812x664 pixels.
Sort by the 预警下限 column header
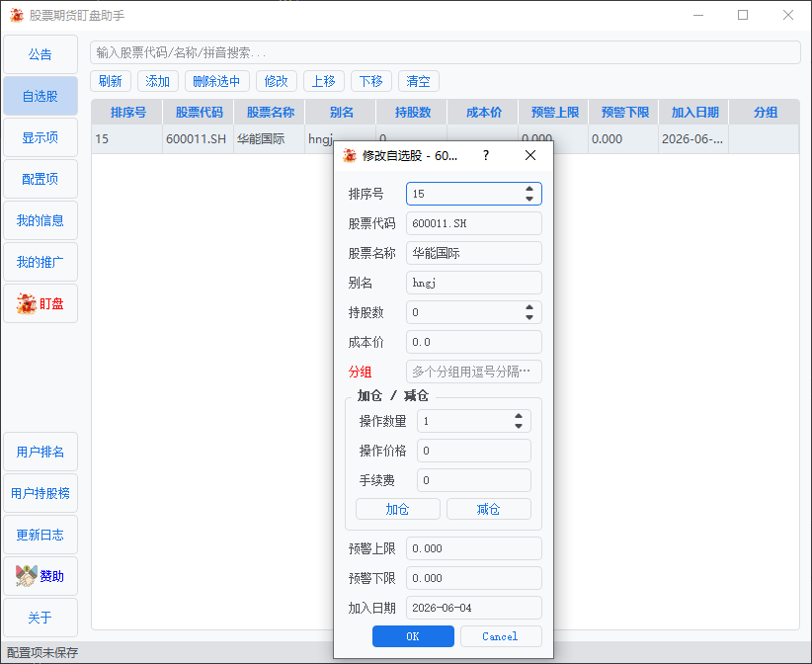(624, 112)
